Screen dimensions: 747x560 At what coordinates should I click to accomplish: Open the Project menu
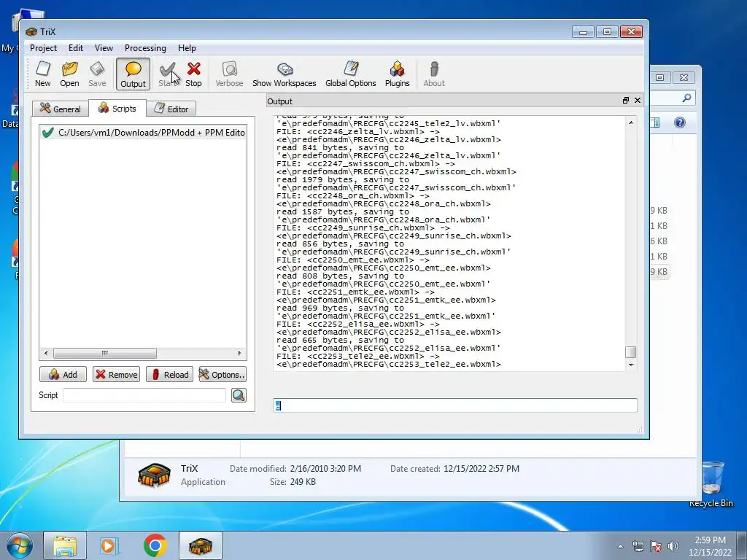43,48
